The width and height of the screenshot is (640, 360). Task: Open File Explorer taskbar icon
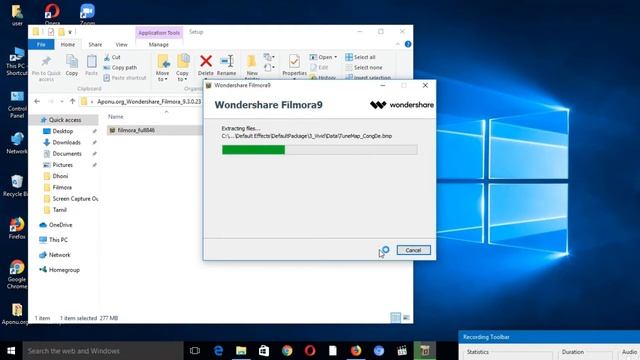241,351
